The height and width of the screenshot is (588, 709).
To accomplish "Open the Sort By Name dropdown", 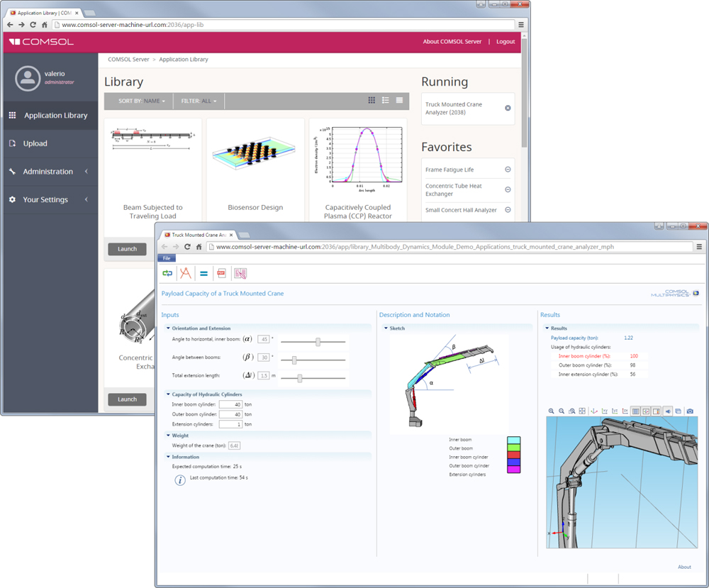I will pyautogui.click(x=142, y=101).
